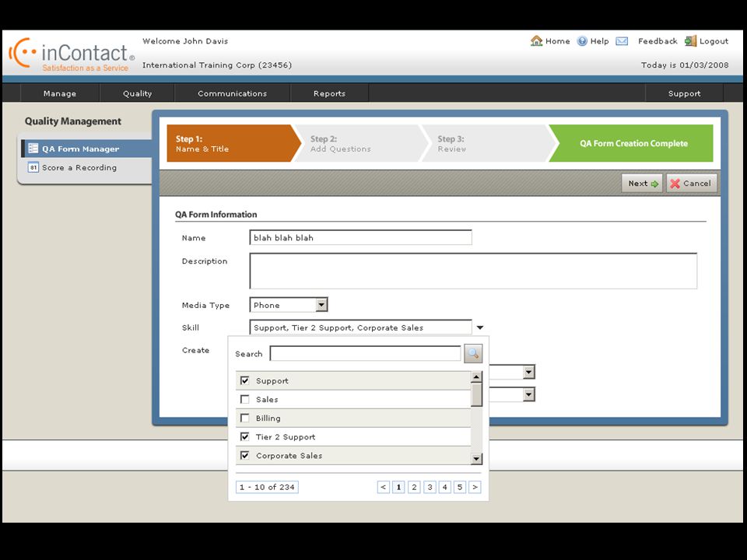This screenshot has width=747, height=560.
Task: Check the Billing skill checkbox
Action: (x=244, y=418)
